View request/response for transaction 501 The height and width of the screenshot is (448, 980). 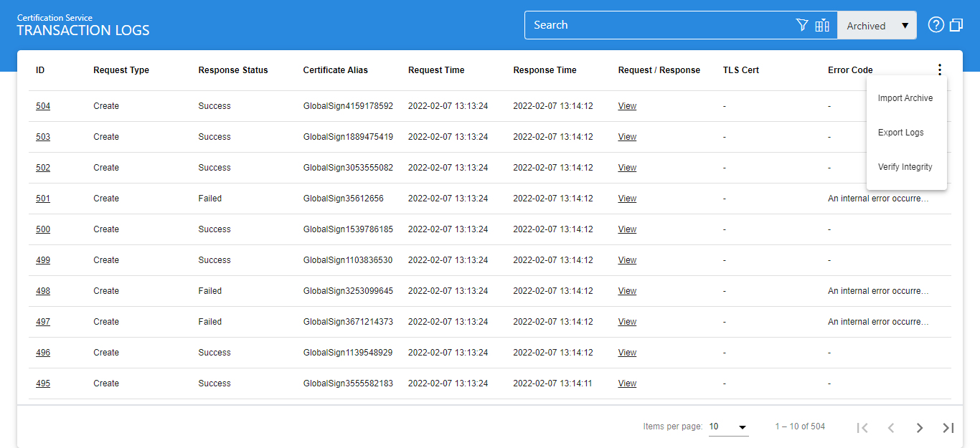(627, 199)
